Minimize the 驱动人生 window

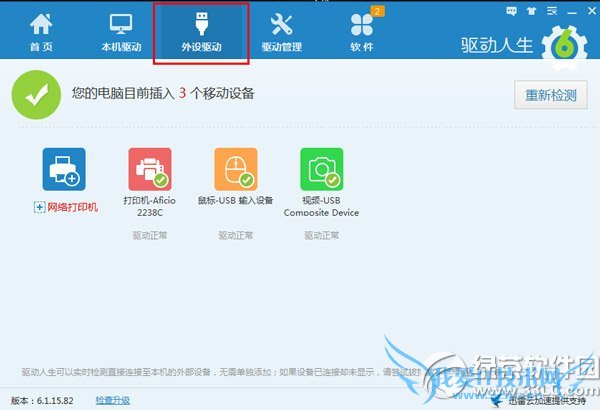572,12
